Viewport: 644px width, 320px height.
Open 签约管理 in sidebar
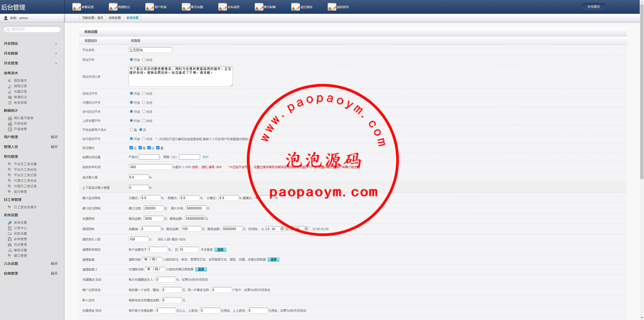point(20,192)
